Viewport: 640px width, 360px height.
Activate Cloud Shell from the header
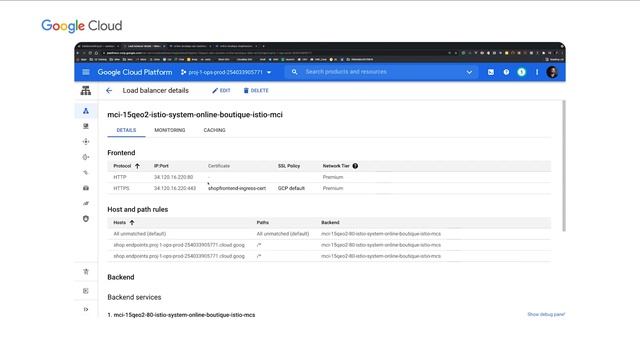click(x=491, y=72)
